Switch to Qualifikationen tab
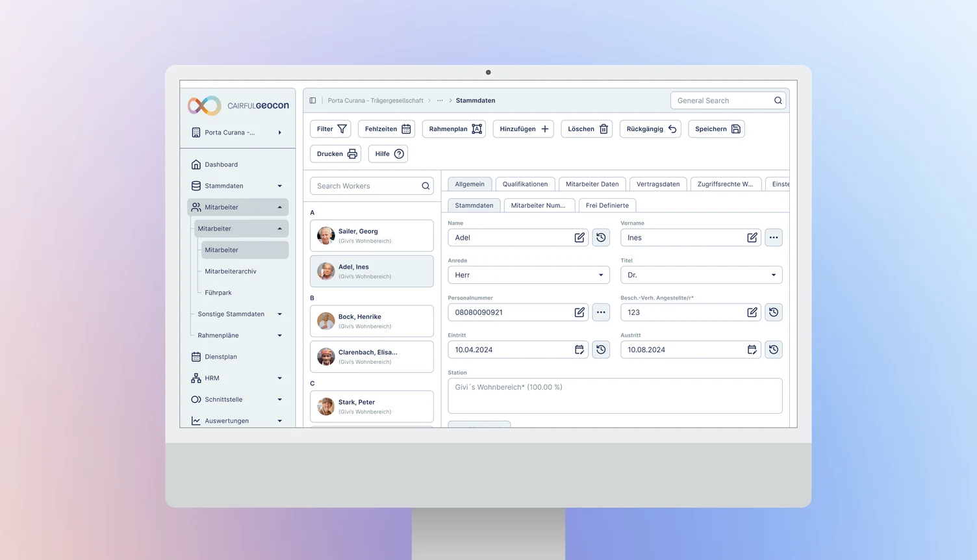Viewport: 977px width, 560px height. coord(525,184)
